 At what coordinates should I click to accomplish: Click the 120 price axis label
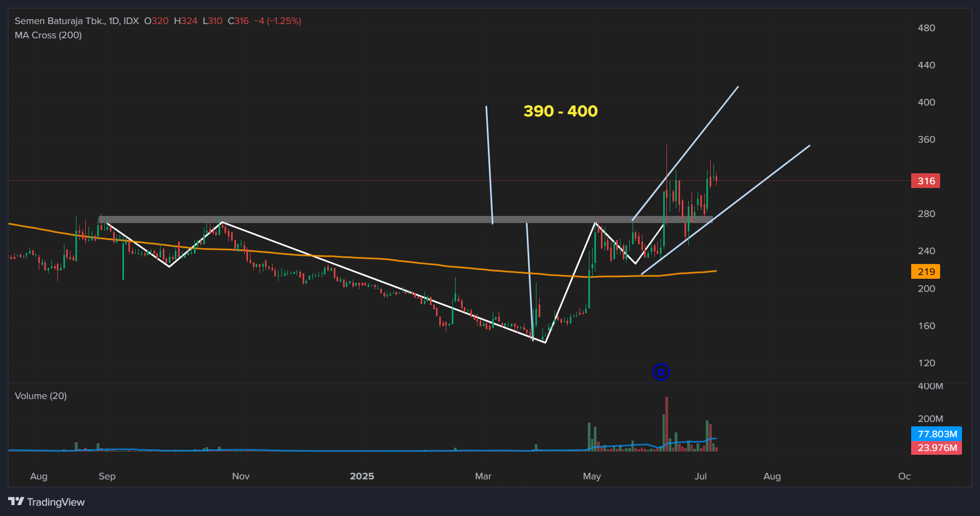click(926, 363)
